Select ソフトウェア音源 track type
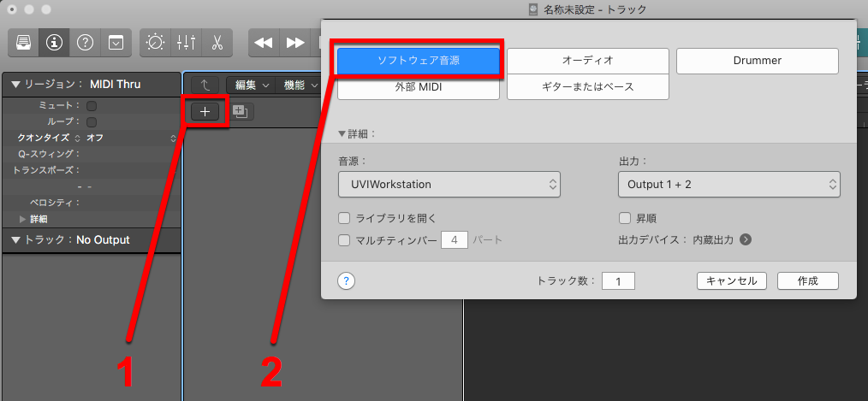The width and height of the screenshot is (868, 401). (419, 61)
